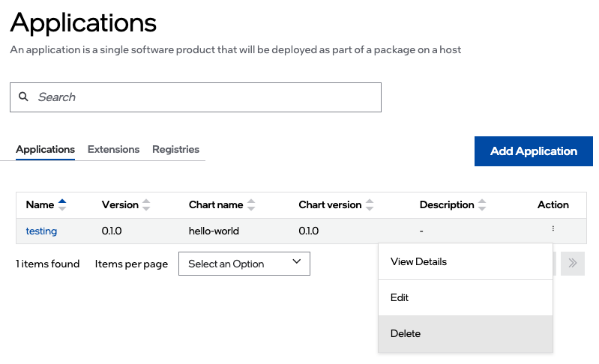Screen dimensions: 599x364
Task: Select Edit in the action menu
Action: (x=400, y=297)
